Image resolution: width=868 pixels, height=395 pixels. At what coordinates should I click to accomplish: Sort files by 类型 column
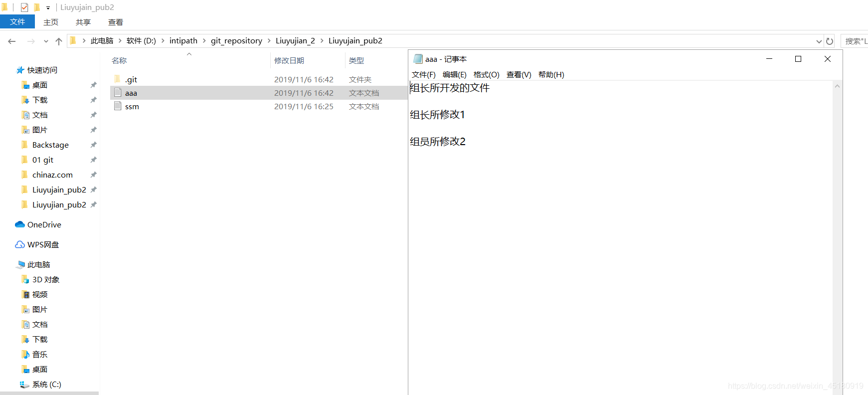coord(356,60)
